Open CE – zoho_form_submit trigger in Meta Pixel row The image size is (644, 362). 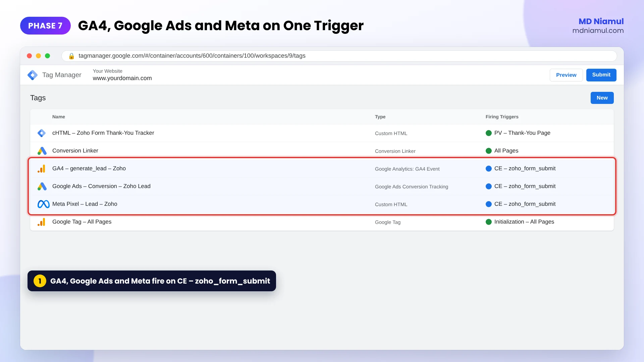pos(525,204)
